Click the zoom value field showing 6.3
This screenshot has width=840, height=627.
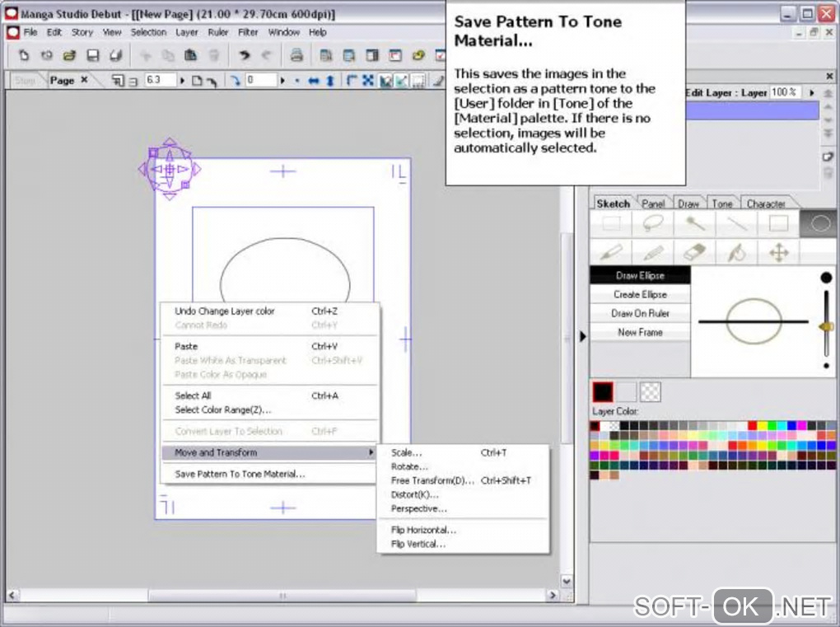click(x=159, y=80)
